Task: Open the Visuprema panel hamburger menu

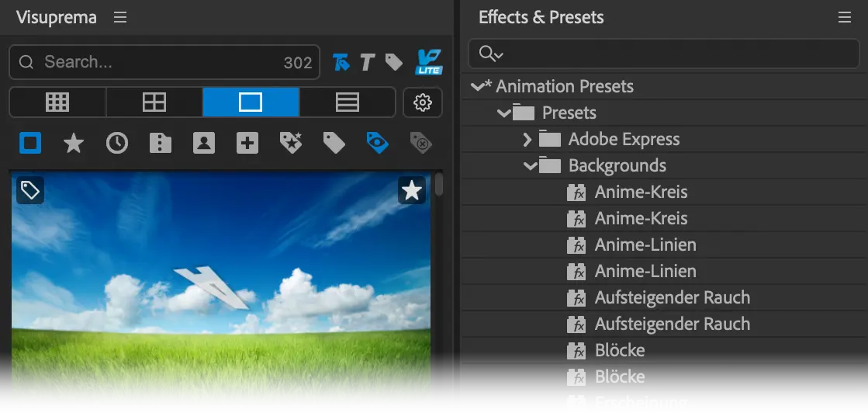Action: 120,17
